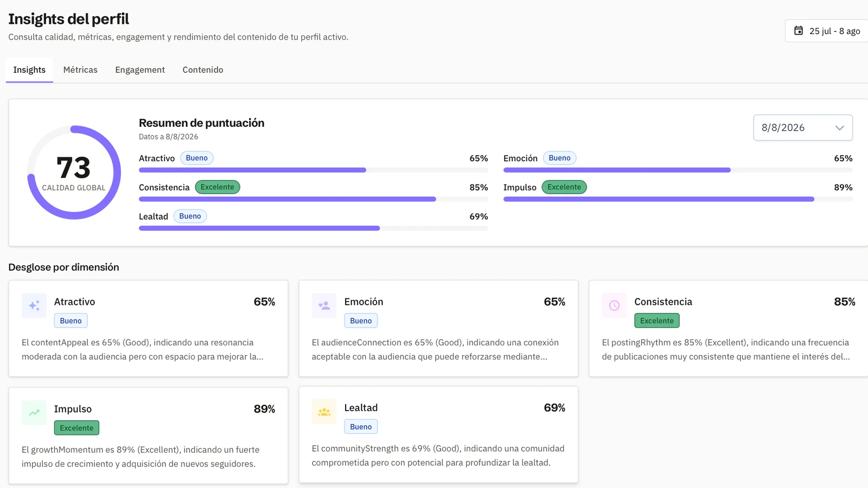
Task: Click the Bueno badge next to Lealtad summary
Action: click(190, 216)
